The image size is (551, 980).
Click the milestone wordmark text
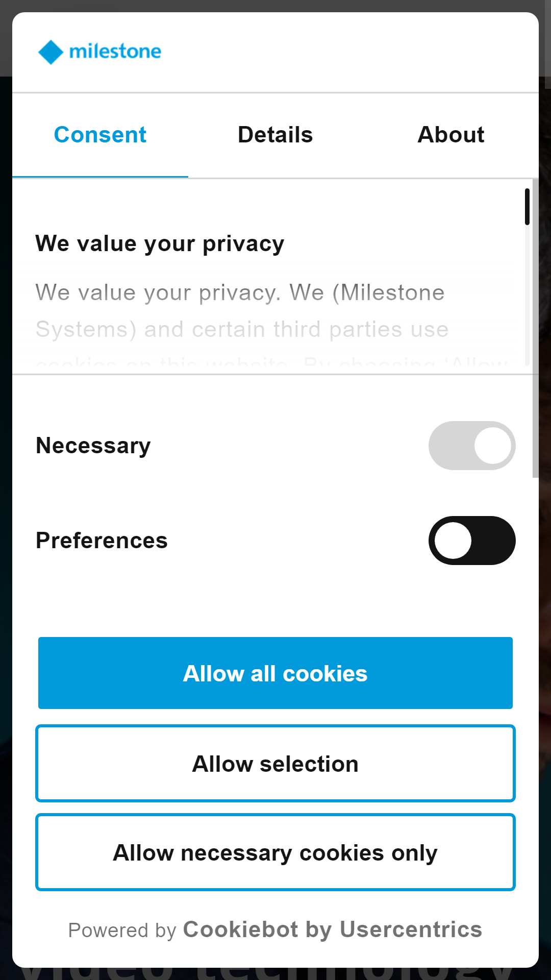[x=115, y=51]
